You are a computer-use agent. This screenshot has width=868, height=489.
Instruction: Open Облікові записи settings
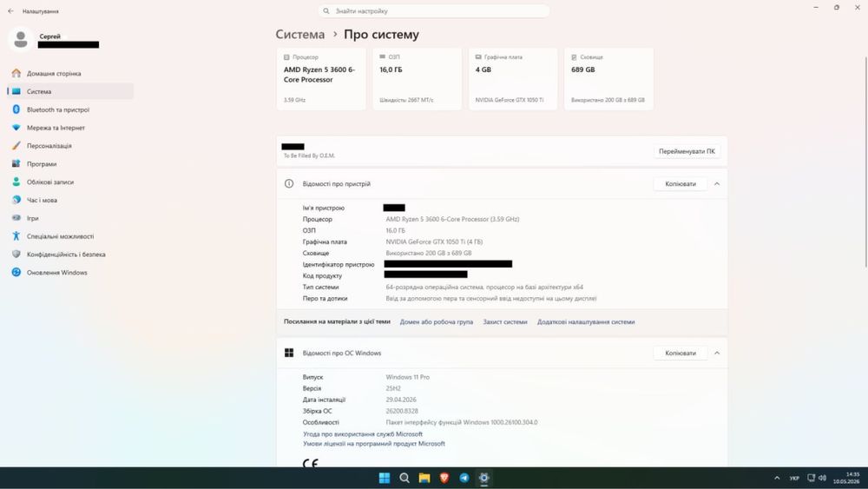tap(70, 182)
